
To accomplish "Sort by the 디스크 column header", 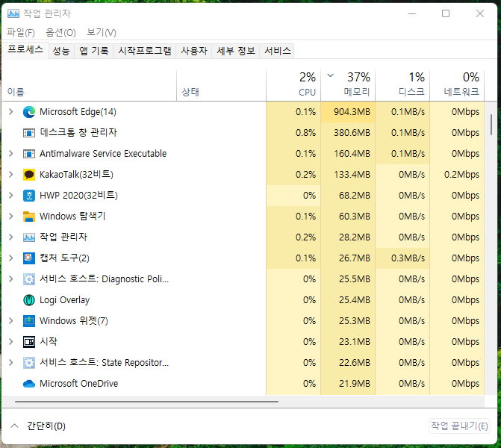I will pos(402,85).
